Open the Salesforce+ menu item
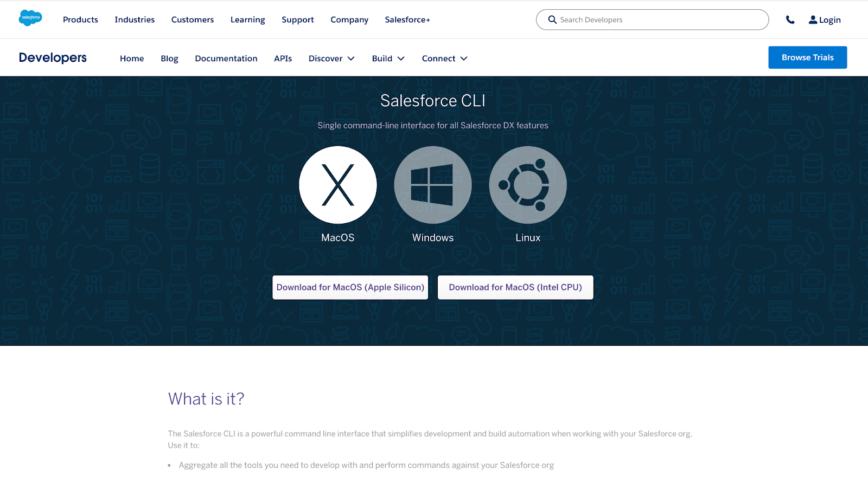The image size is (868, 478). pyautogui.click(x=407, y=20)
